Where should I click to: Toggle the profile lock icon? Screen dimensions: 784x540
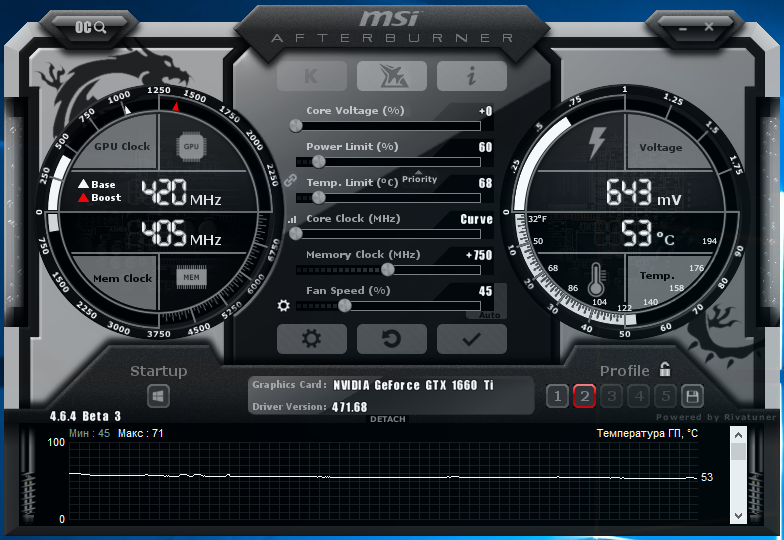tap(664, 370)
